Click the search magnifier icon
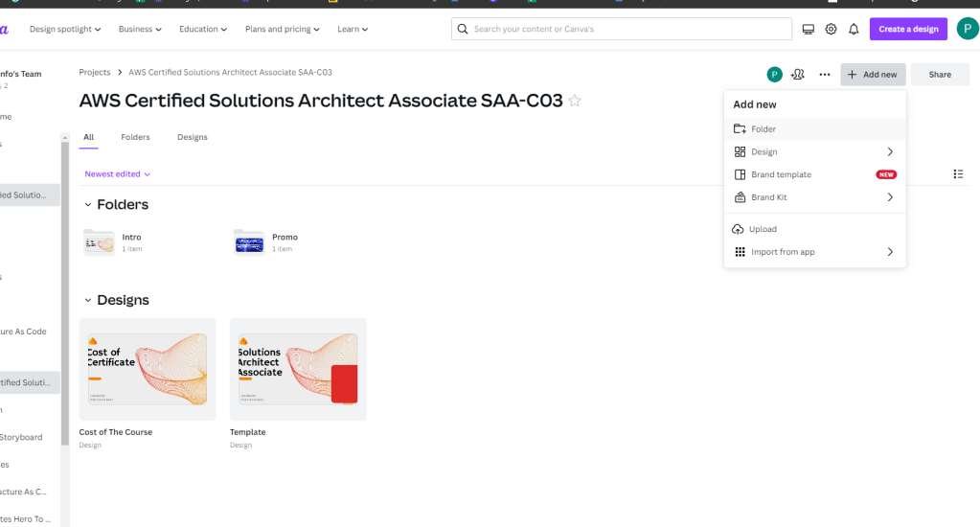The image size is (980, 527). [463, 29]
